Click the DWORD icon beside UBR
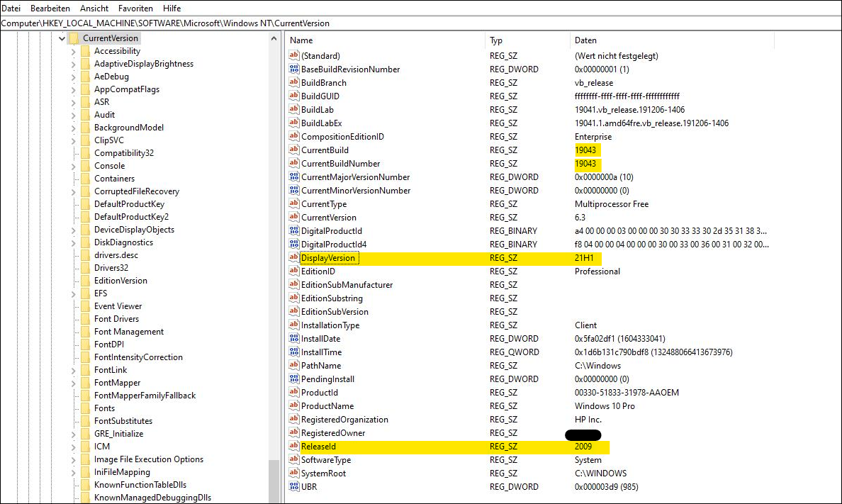 [x=293, y=486]
